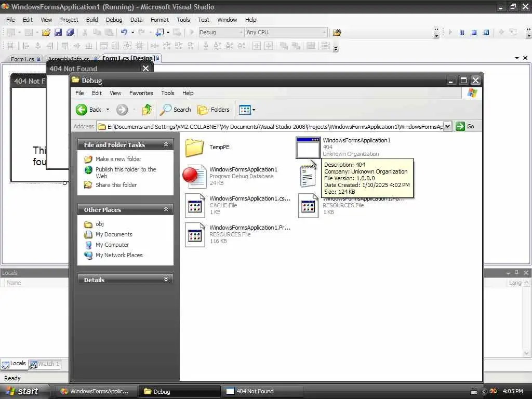Collapse the Other Places panel
This screenshot has height=399, width=532.
(166, 209)
